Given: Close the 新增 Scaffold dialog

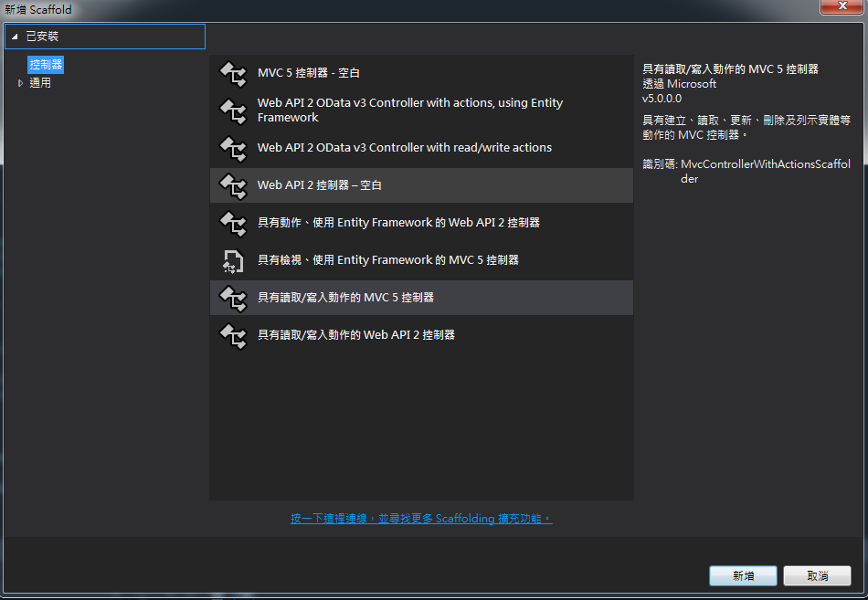Looking at the screenshot, I should (842, 6).
